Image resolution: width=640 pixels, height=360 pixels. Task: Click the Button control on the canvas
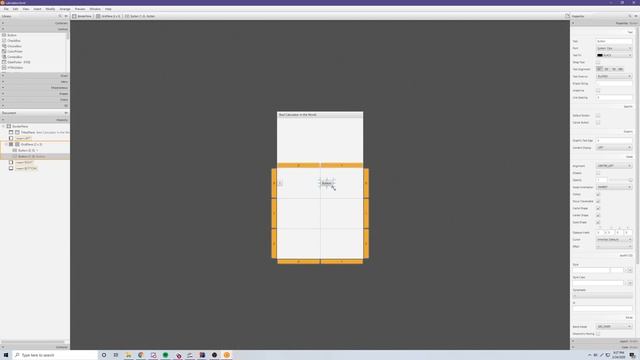[327, 183]
